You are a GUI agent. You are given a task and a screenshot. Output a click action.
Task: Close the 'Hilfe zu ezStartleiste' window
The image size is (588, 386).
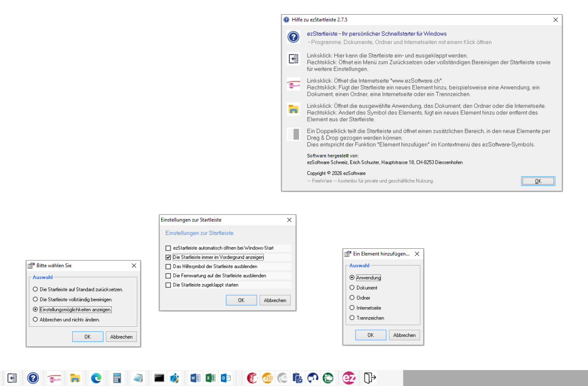pos(555,20)
